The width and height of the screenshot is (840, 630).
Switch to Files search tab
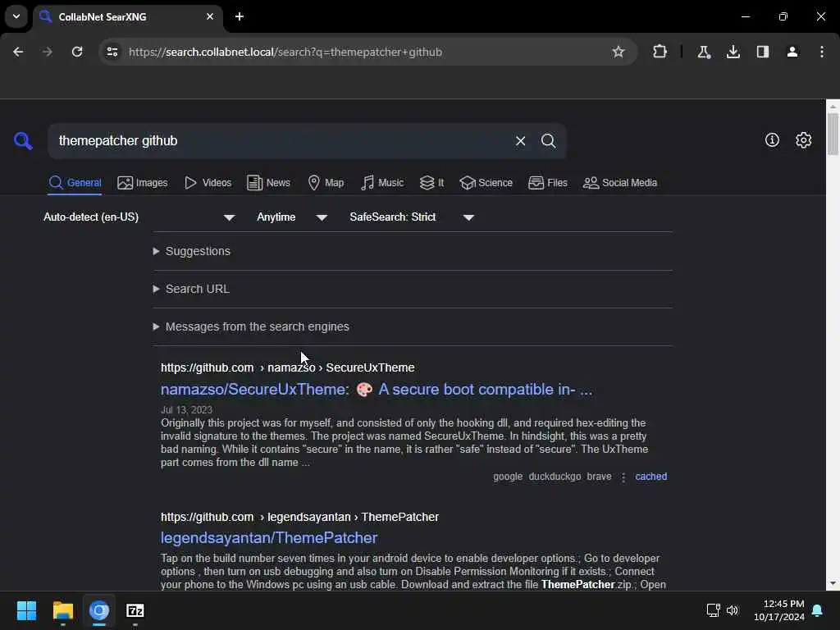(x=547, y=183)
